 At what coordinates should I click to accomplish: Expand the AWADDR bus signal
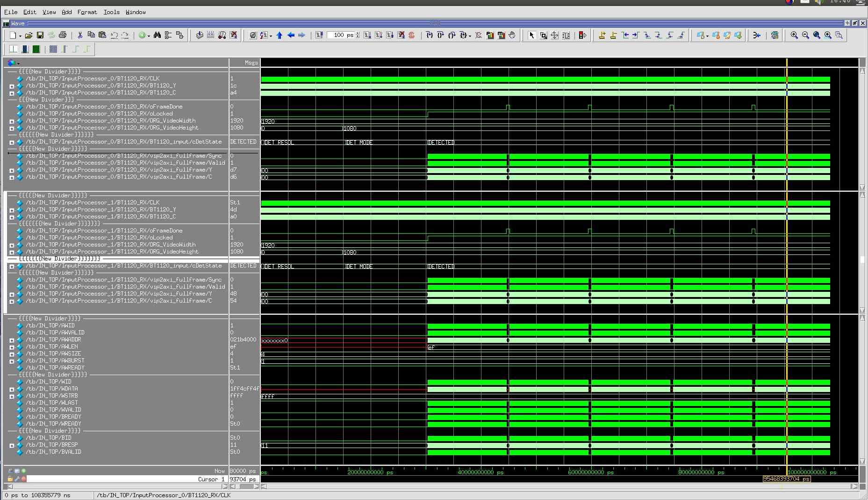12,340
